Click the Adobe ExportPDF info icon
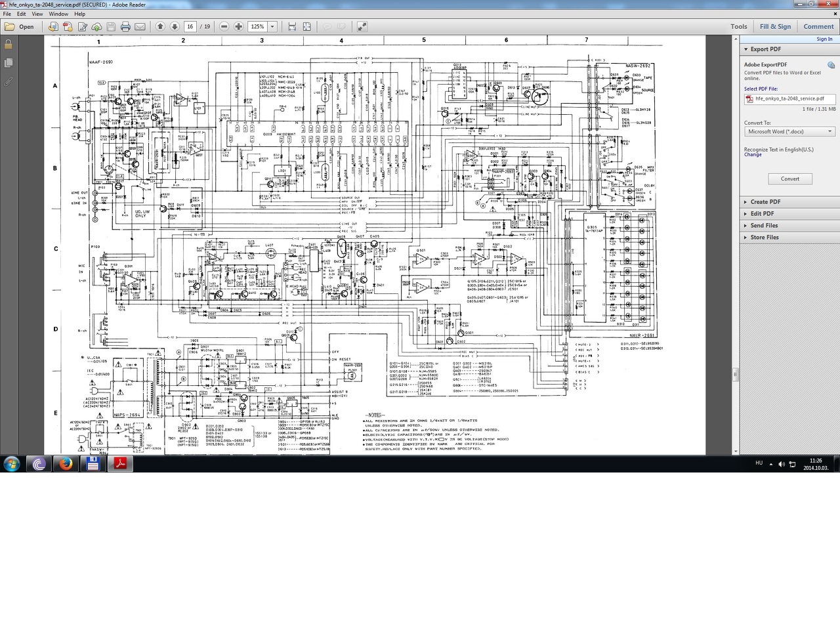Viewport: 840px width, 630px height. (831, 65)
